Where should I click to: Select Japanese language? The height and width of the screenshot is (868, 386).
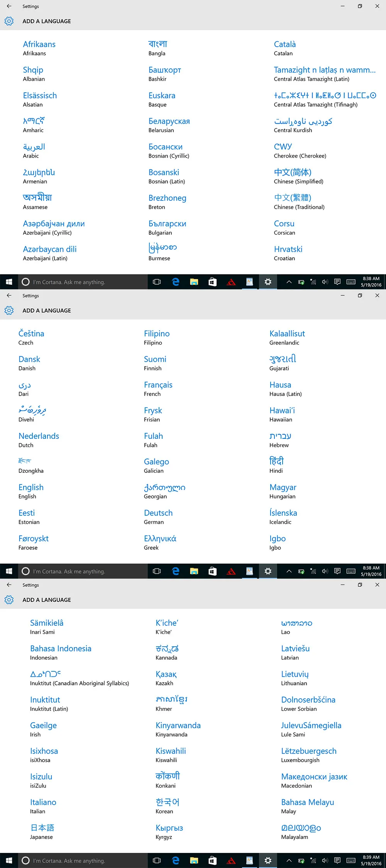pos(42,832)
